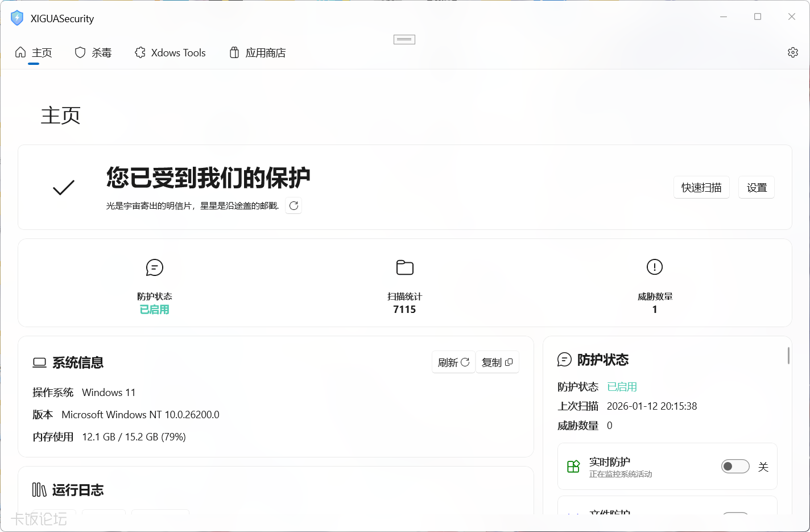Select the 主页 home tab
The height and width of the screenshot is (532, 810).
34,53
